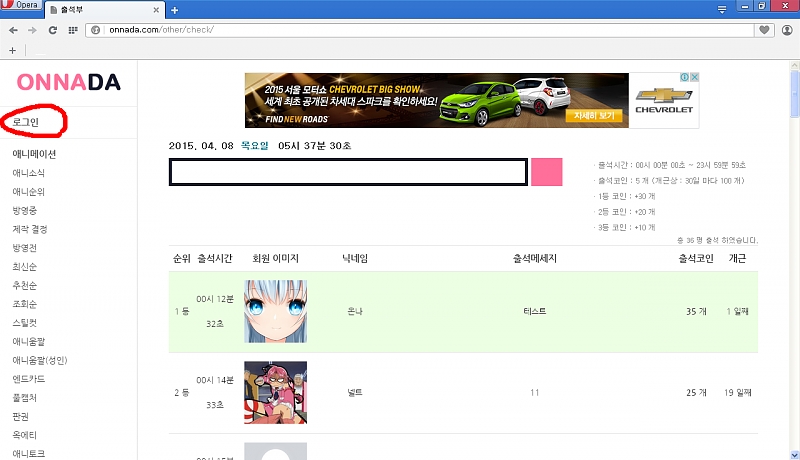
Task: Reload the page with the refresh icon
Action: coord(52,30)
